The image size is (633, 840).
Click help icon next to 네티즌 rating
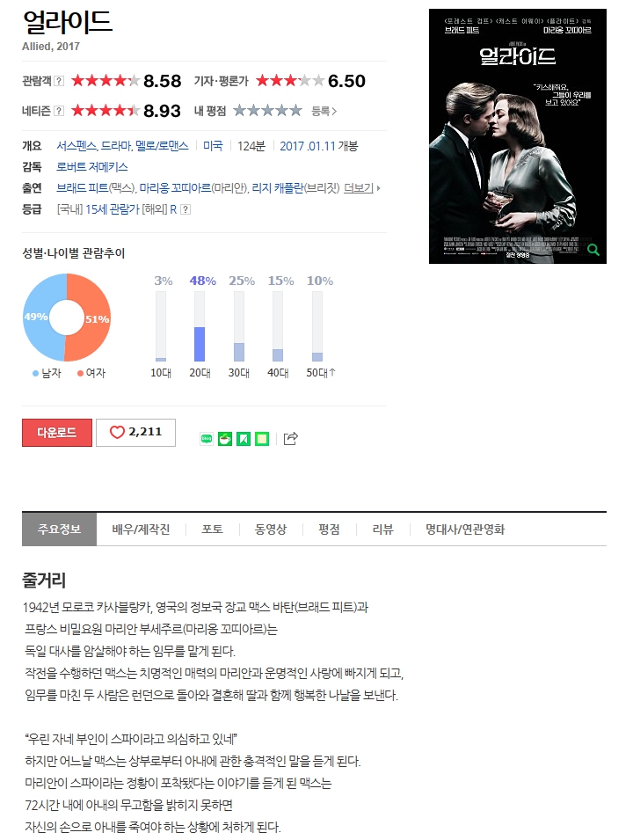[x=59, y=111]
